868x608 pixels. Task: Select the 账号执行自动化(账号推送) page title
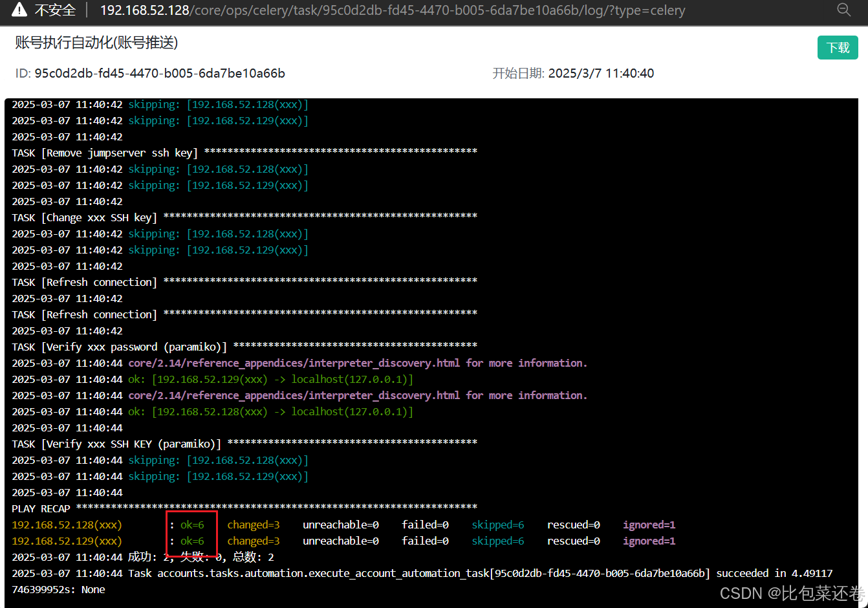pyautogui.click(x=96, y=42)
